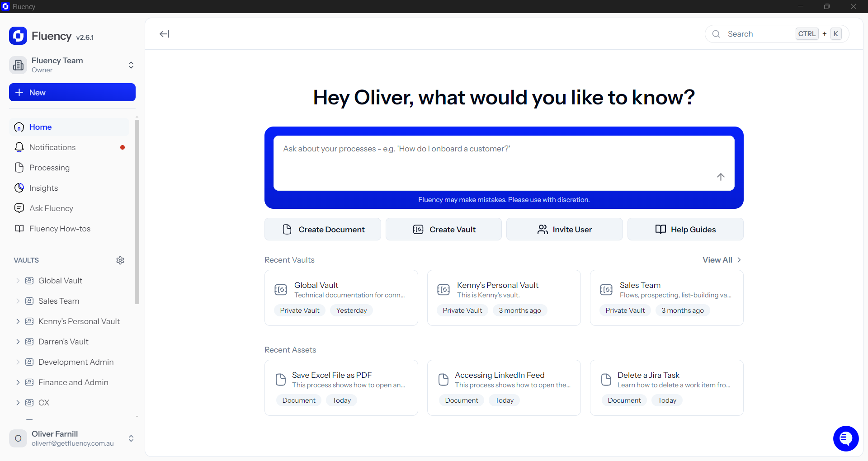
Task: Click the oliverf@getfluency.com.au email
Action: click(73, 443)
